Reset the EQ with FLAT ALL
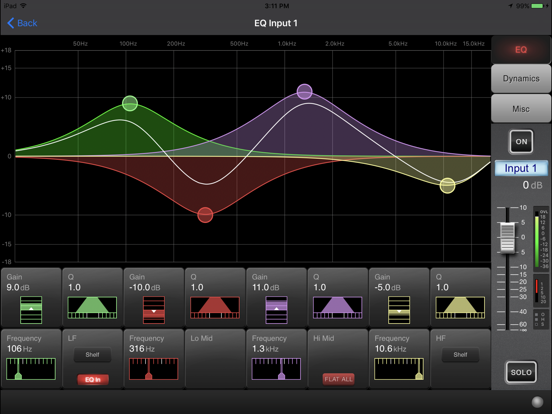The image size is (552, 414). tap(338, 379)
